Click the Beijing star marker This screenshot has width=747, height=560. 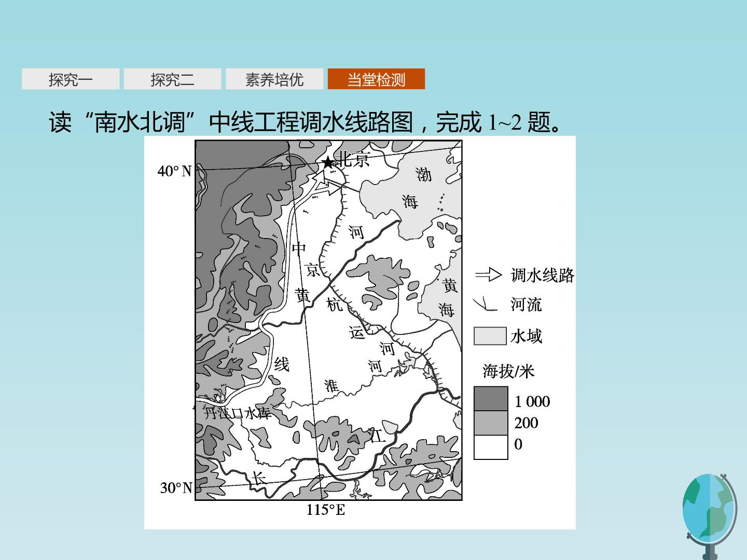(x=328, y=163)
